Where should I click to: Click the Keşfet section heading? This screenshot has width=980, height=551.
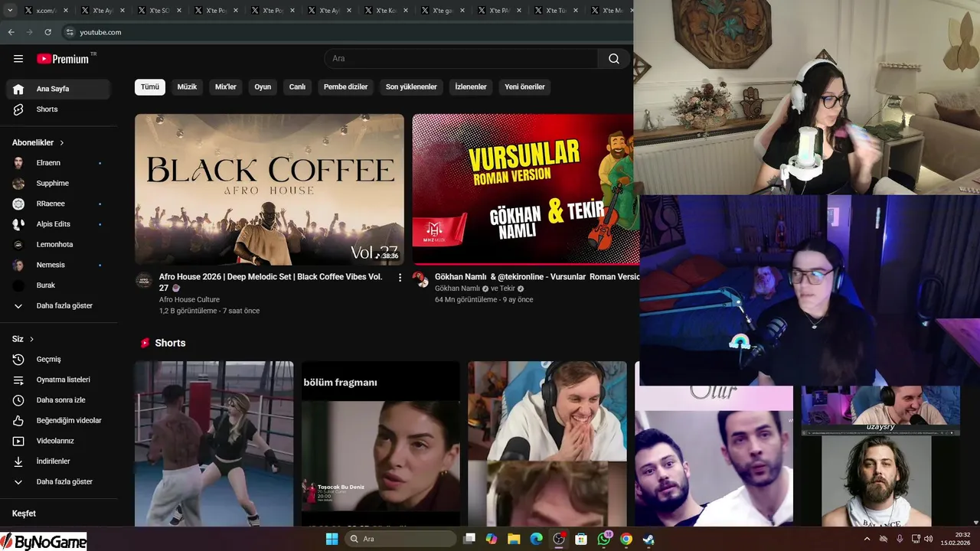click(x=24, y=514)
